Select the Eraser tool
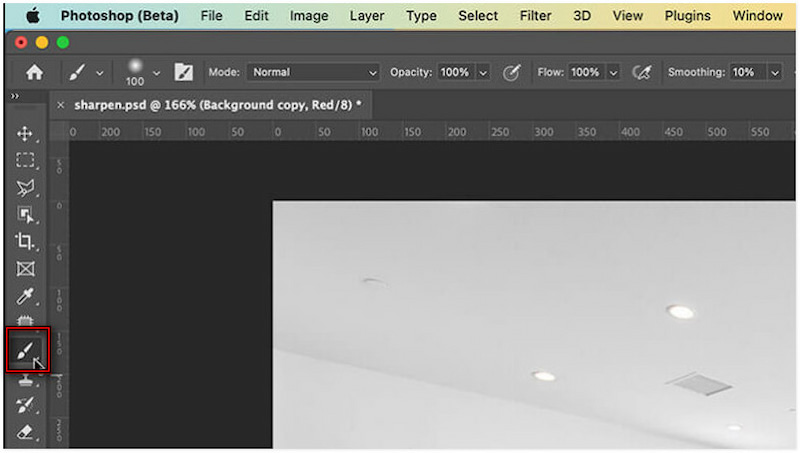The image size is (800, 453). coord(25,433)
